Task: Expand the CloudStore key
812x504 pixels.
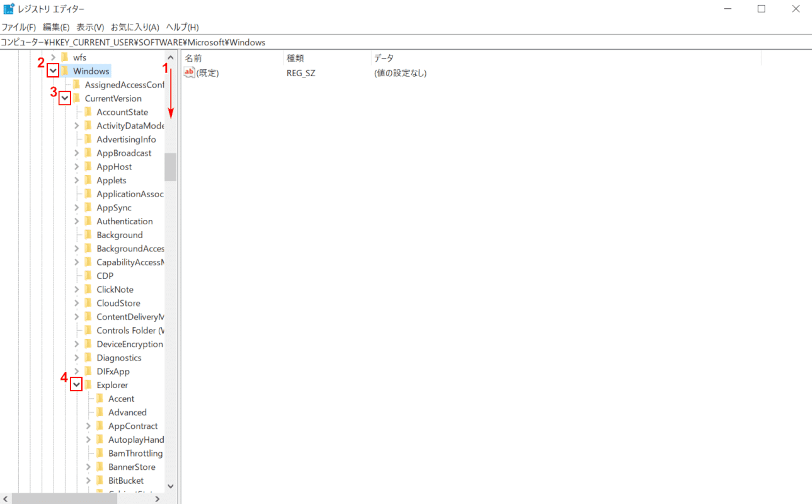Action: [x=77, y=303]
